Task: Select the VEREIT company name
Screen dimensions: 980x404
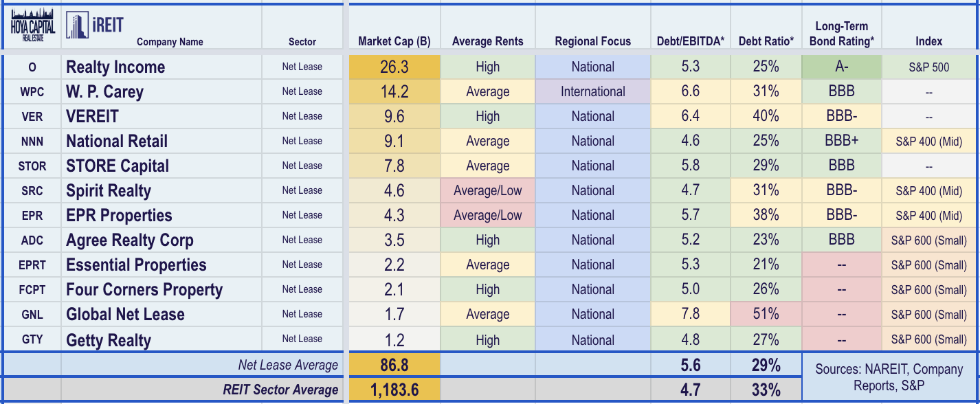Action: [x=92, y=117]
